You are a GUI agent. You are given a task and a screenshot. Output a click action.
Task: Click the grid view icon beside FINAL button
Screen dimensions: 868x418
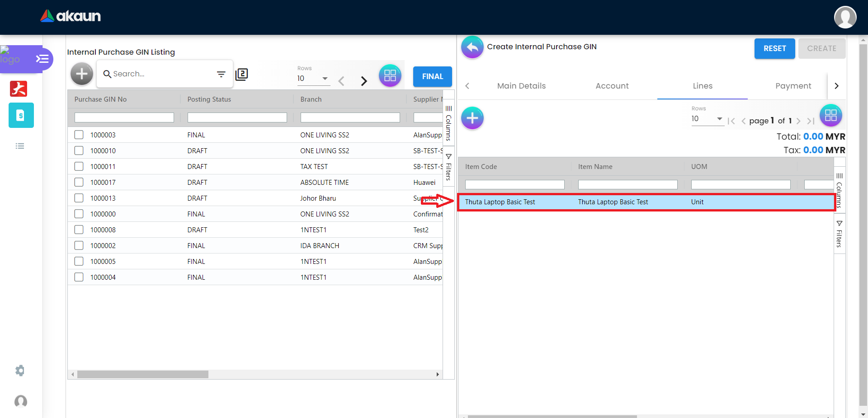click(x=390, y=76)
